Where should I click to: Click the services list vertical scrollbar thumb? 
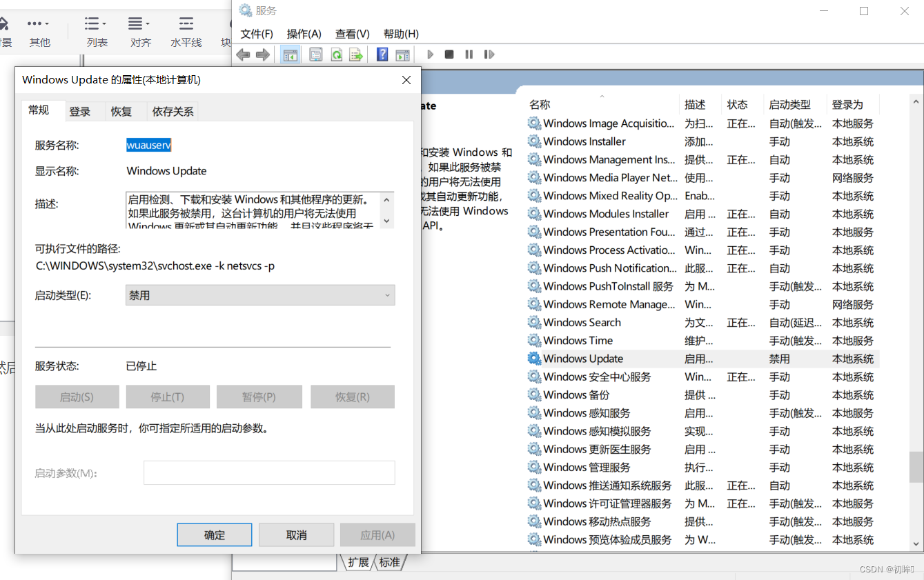pos(916,467)
